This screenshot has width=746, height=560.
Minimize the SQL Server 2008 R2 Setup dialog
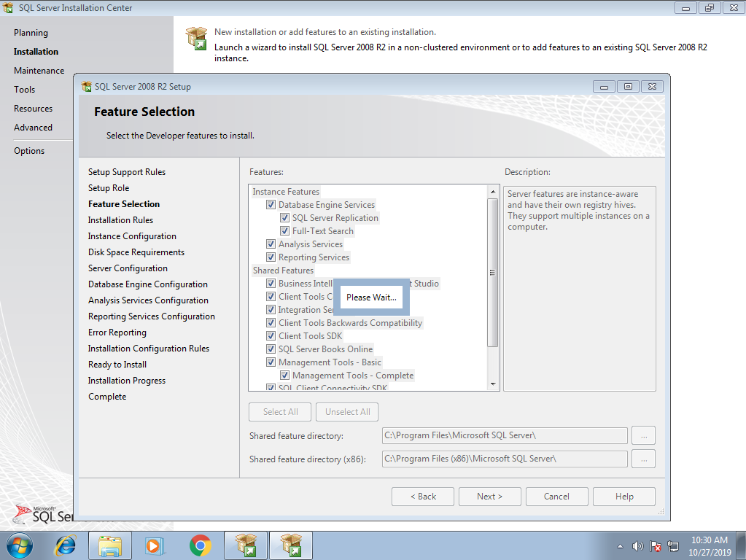pyautogui.click(x=605, y=87)
